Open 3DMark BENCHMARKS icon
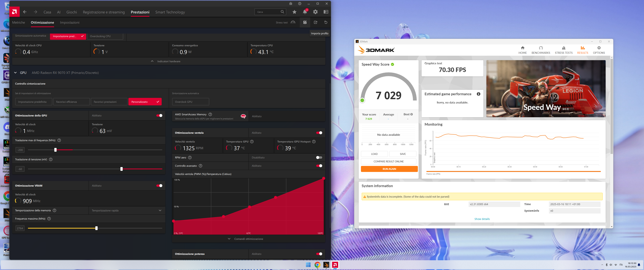 coord(541,48)
